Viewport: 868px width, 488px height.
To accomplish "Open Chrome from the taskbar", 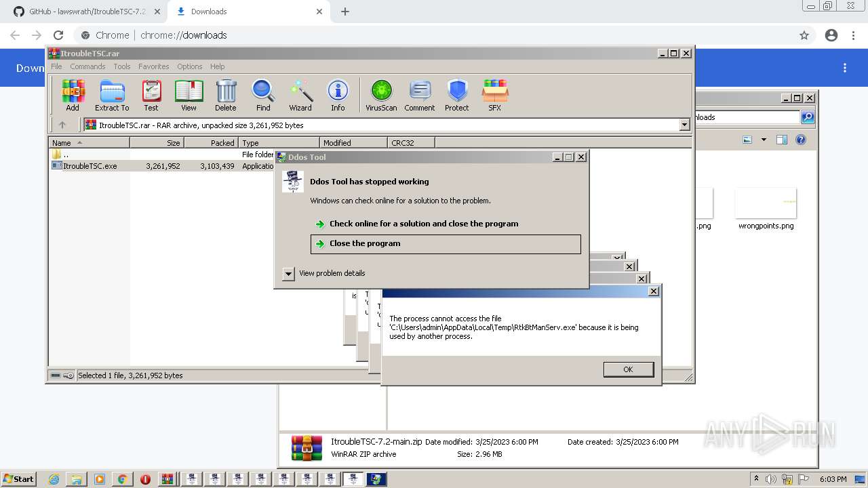I will 122,479.
